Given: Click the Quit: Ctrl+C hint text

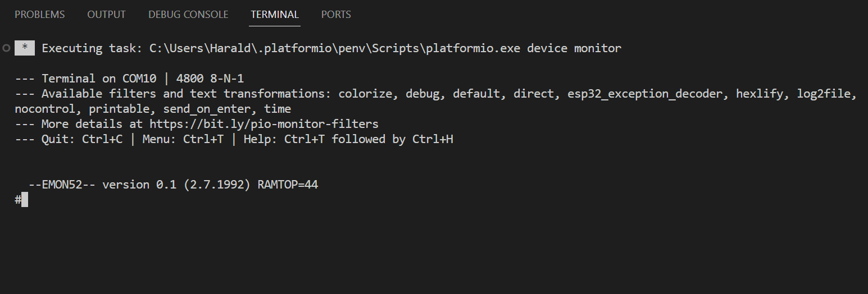Looking at the screenshot, I should (81, 139).
